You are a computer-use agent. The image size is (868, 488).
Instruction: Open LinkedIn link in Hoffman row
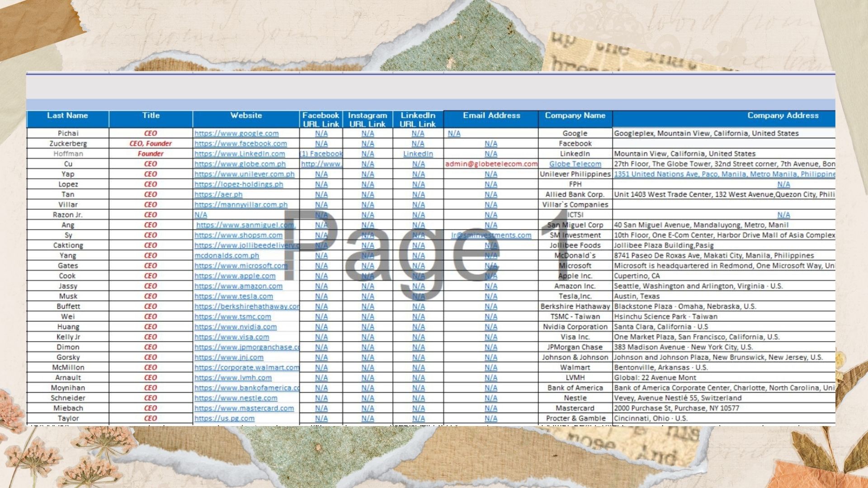[418, 154]
